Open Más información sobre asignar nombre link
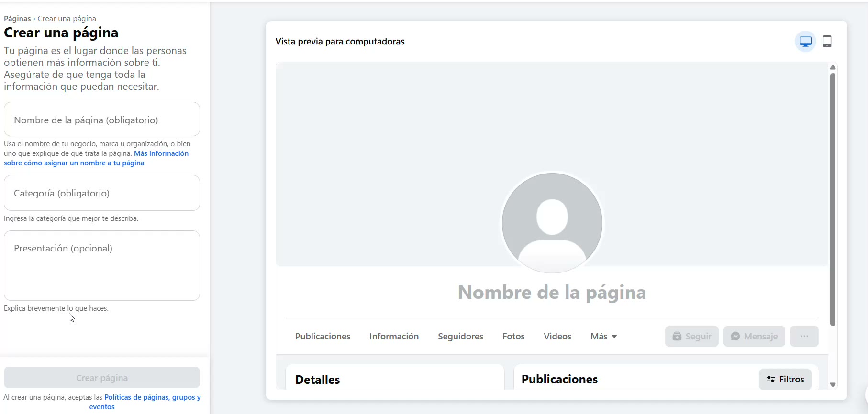 coord(96,158)
